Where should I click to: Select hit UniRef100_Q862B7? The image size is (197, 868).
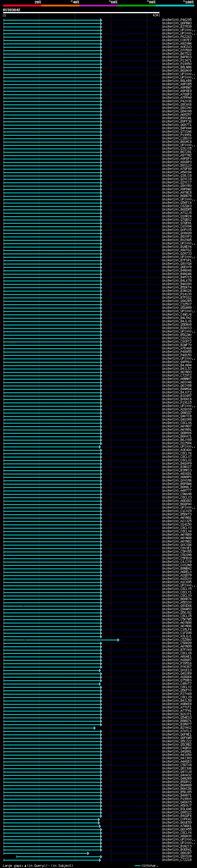177,853
